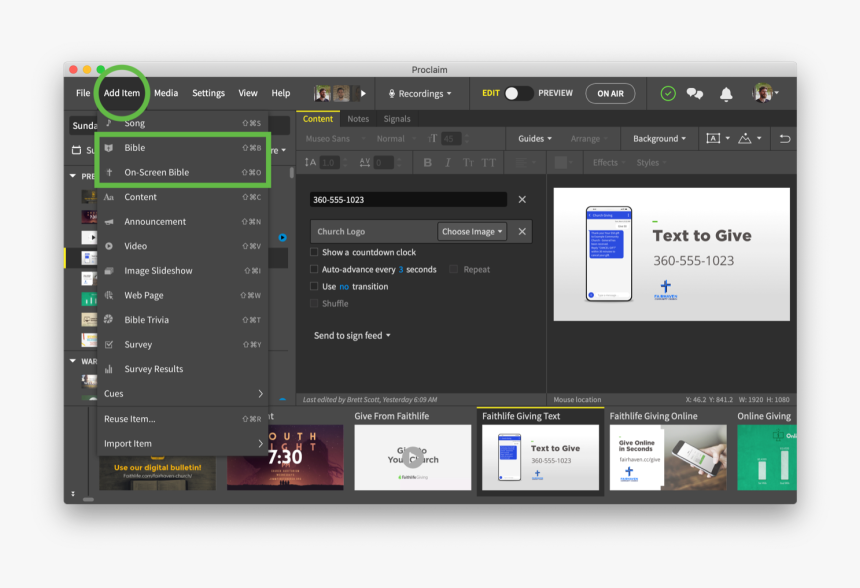The image size is (860, 588).
Task: Click the undo arrow icon in toolbar
Action: (785, 139)
